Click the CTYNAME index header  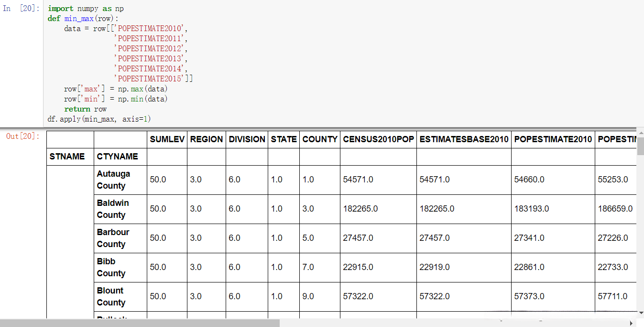[x=117, y=157]
